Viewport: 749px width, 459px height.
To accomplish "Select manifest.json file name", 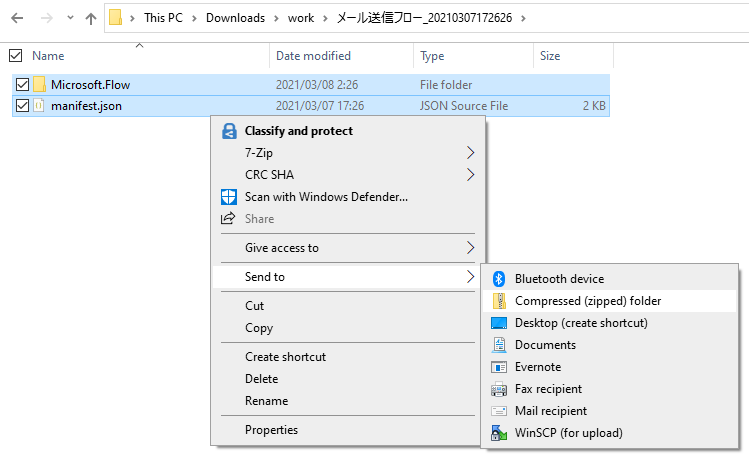I will click(x=86, y=106).
